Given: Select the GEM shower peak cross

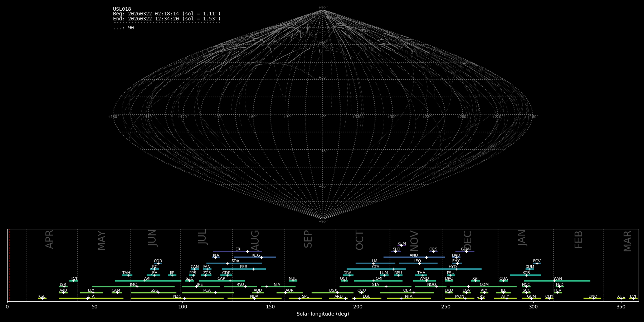Looking at the screenshot, I should point(467,252).
